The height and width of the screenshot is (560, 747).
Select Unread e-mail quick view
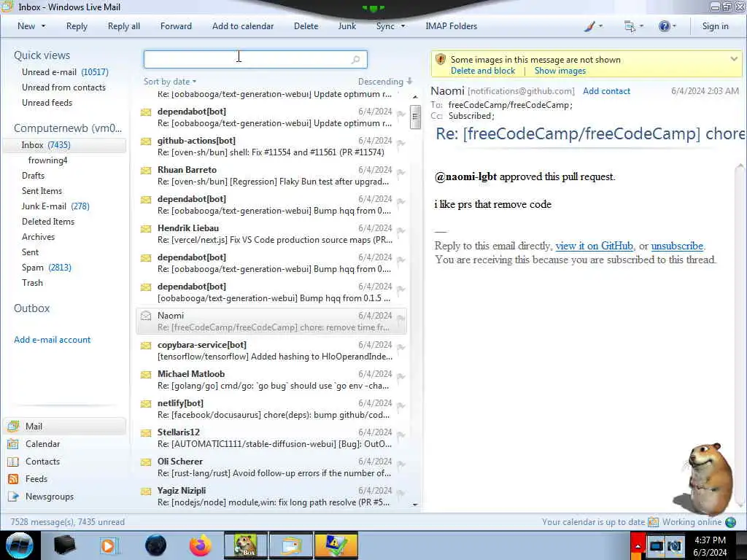click(65, 72)
